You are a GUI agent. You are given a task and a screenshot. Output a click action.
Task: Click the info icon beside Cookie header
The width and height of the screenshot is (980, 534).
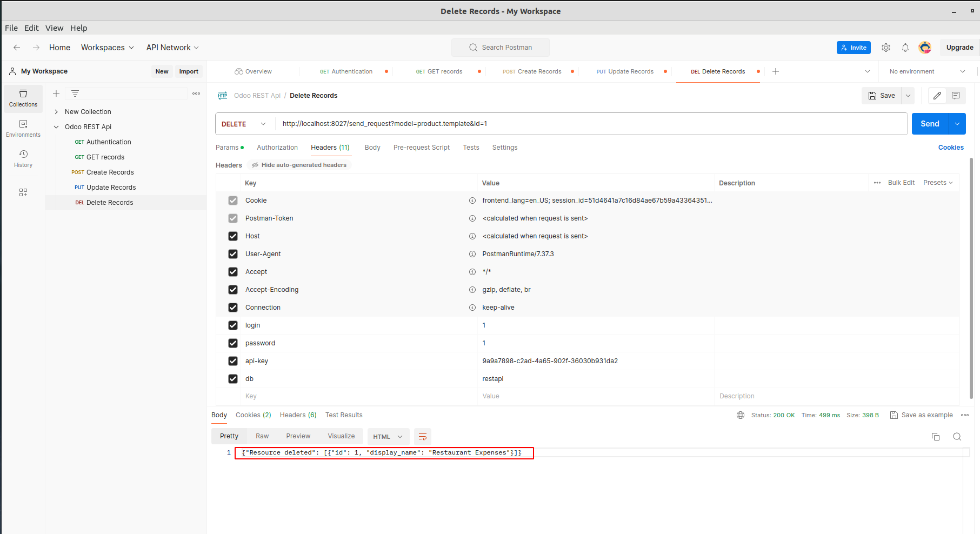[x=472, y=201]
